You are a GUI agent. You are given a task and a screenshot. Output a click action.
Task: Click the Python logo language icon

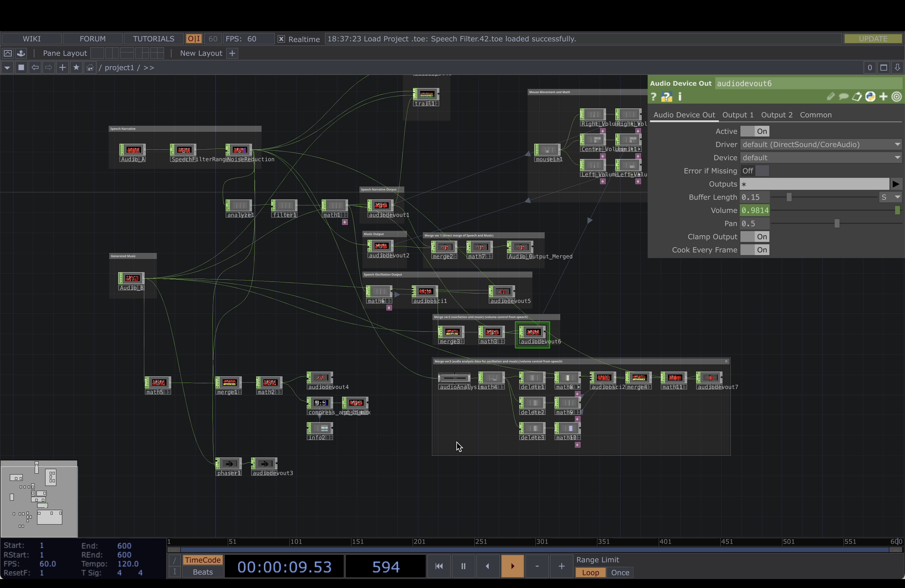click(870, 97)
